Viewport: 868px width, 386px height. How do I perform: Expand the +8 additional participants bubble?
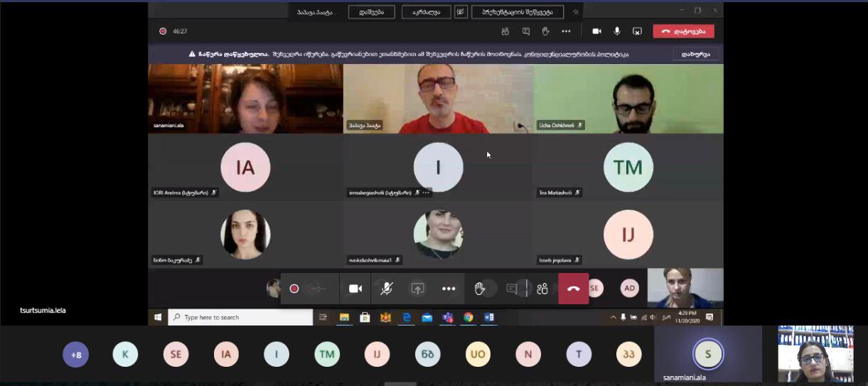pyautogui.click(x=75, y=354)
